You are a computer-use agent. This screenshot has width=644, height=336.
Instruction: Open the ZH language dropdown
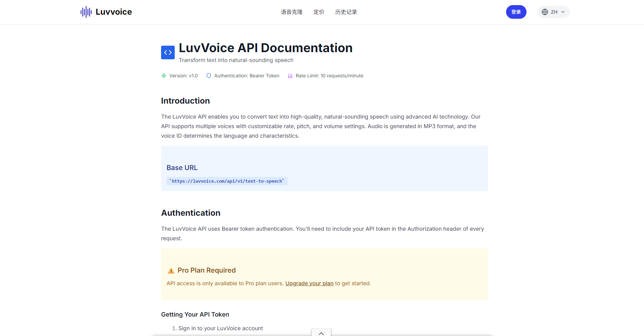(x=554, y=12)
